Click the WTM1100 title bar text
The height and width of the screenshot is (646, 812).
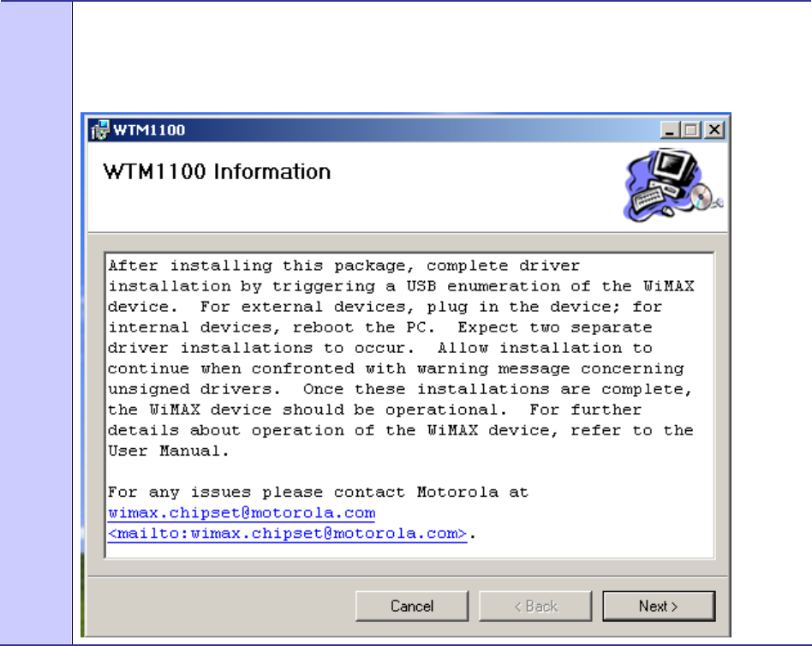coord(149,130)
